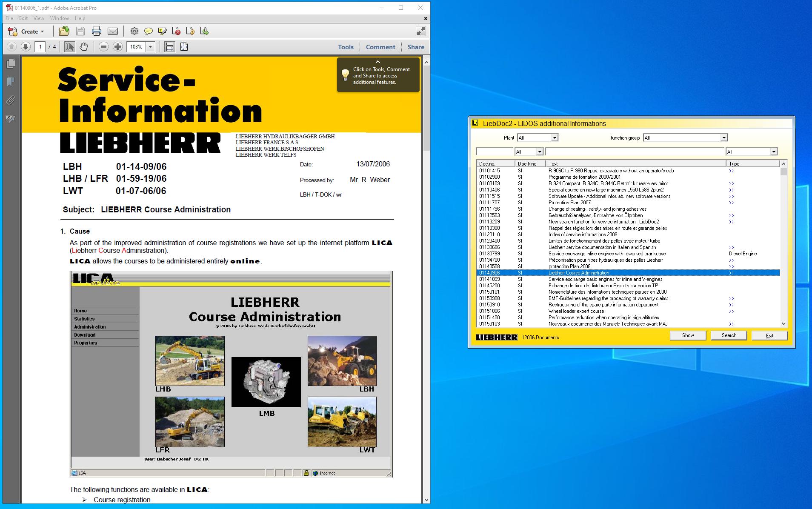Screen dimensions: 812x509
Task: Print the document with the printer icon
Action: 97,31
